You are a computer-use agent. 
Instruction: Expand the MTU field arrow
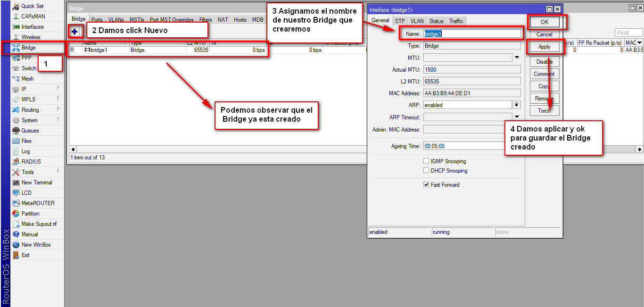click(x=517, y=58)
